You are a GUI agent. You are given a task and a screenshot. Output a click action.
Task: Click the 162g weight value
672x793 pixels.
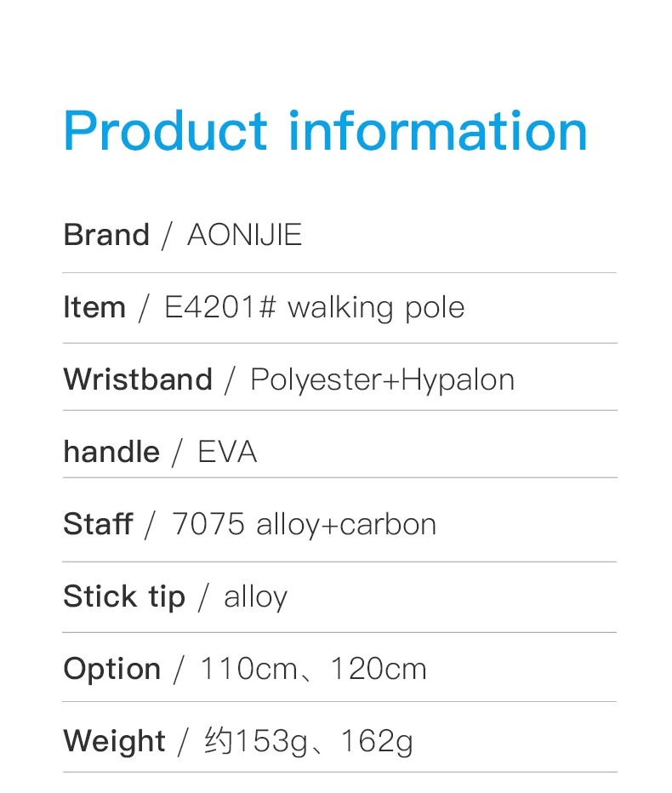[x=377, y=741]
